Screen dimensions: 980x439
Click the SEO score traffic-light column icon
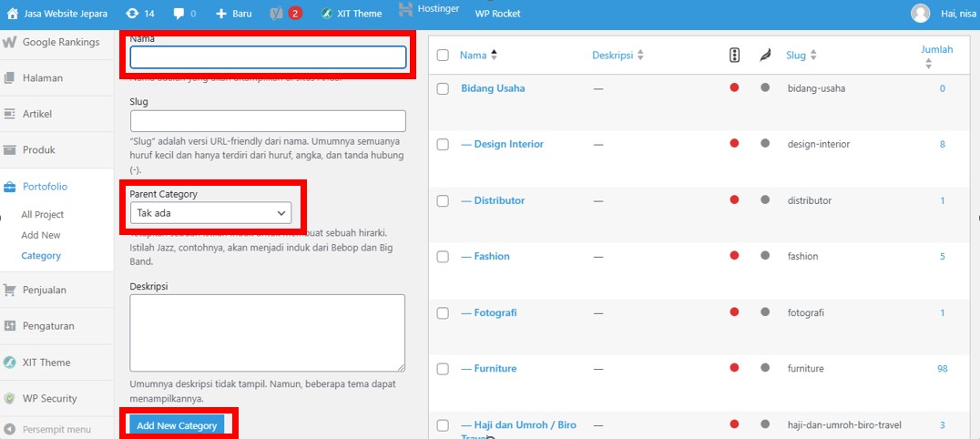734,55
